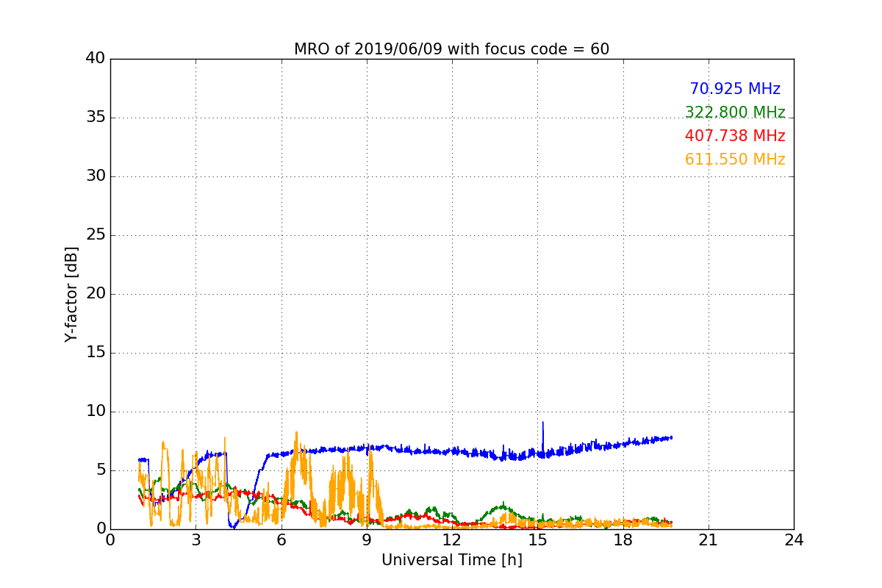Click the y-axis tick label 25

[96, 235]
